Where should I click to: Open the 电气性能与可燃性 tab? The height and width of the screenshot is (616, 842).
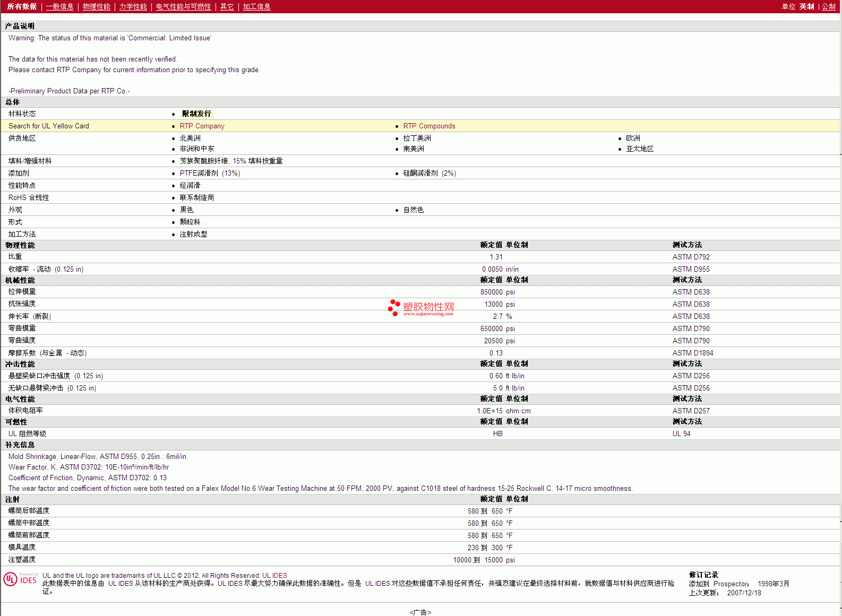point(183,6)
